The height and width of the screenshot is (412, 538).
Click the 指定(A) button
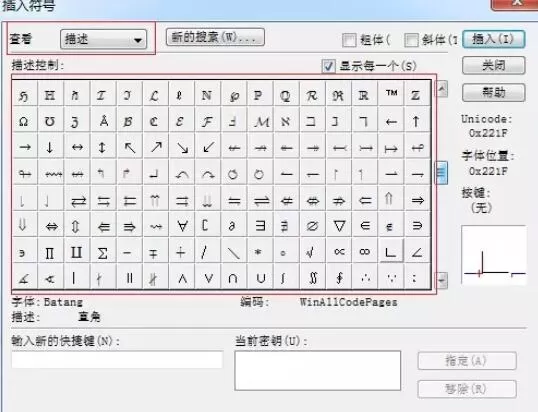pyautogui.click(x=467, y=361)
